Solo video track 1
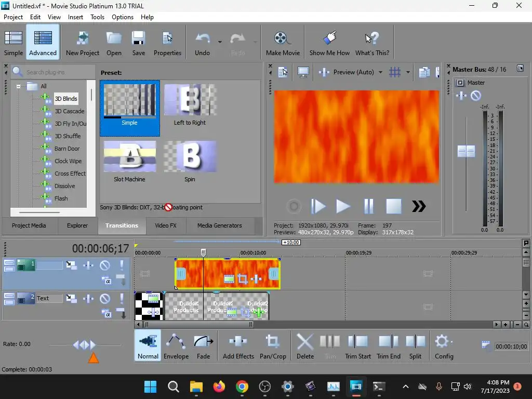532x399 pixels. (x=122, y=265)
